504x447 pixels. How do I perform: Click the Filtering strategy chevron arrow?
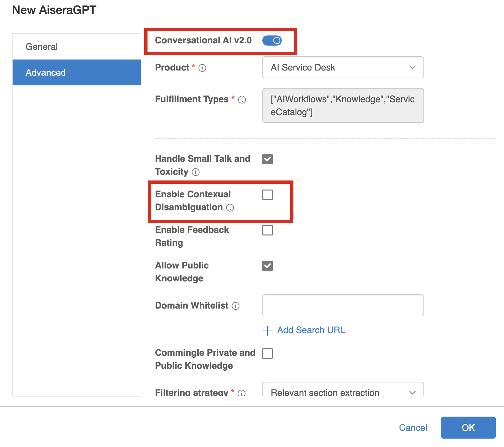pos(412,393)
